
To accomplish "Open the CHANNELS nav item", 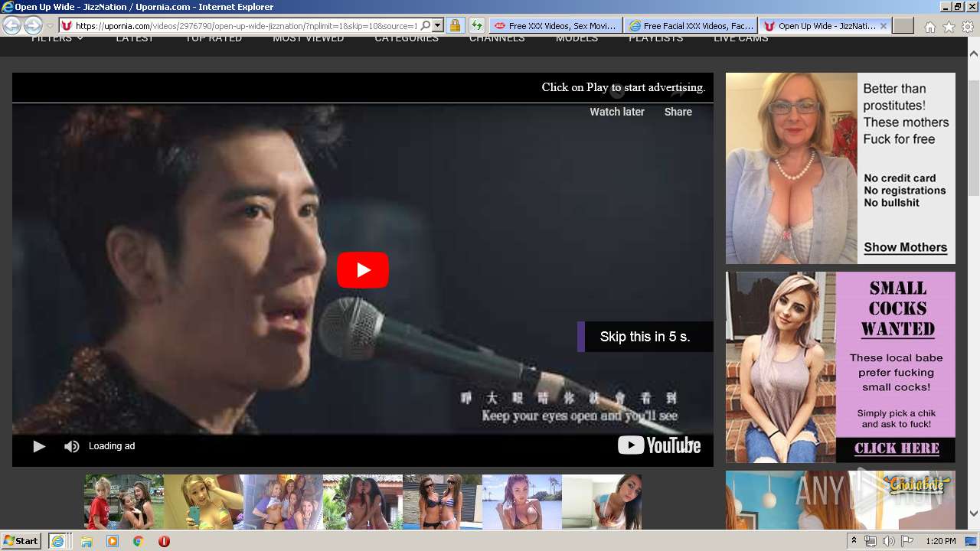I will point(497,38).
